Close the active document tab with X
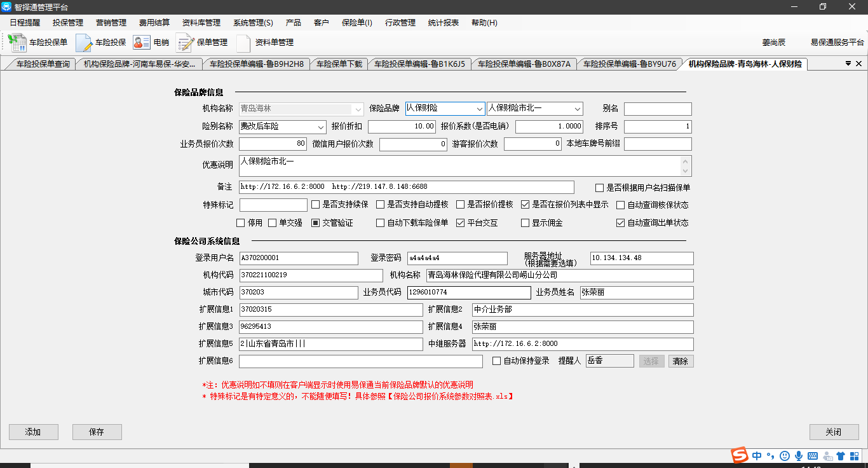Image resolution: width=868 pixels, height=468 pixels. click(x=859, y=64)
